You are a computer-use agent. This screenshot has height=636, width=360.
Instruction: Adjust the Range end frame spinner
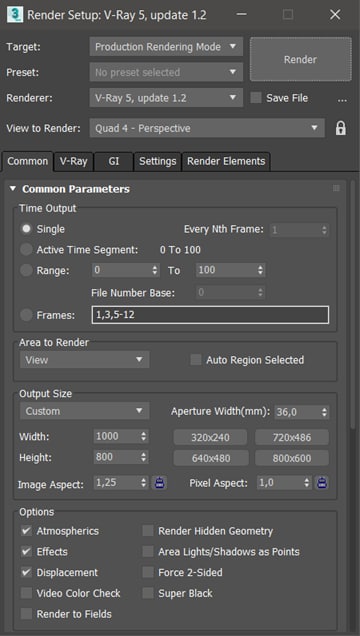260,270
